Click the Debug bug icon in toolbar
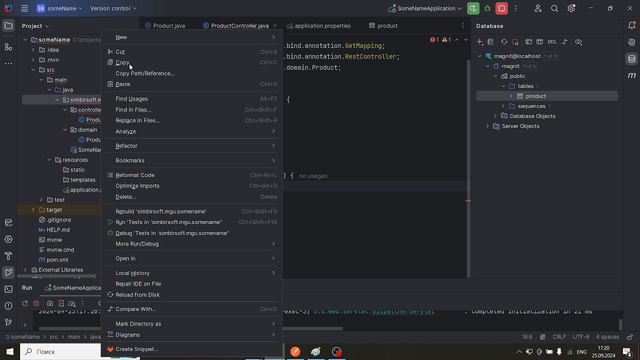Viewport: 640px width, 360px height. (x=487, y=8)
